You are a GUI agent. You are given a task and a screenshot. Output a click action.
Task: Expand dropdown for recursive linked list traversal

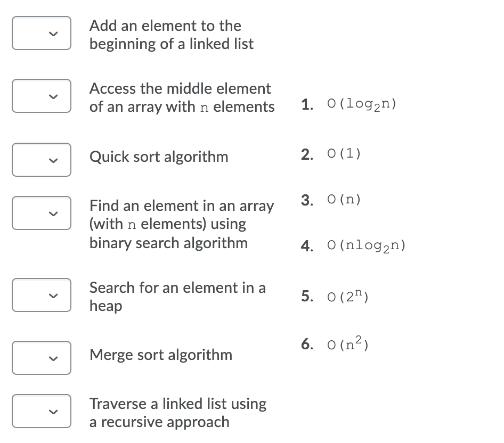click(42, 411)
